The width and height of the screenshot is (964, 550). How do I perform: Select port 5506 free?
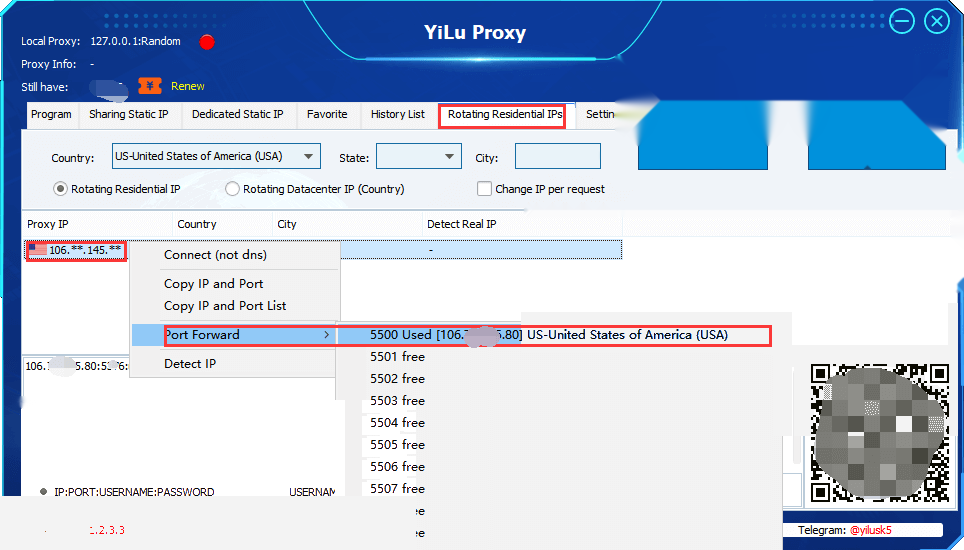point(397,467)
